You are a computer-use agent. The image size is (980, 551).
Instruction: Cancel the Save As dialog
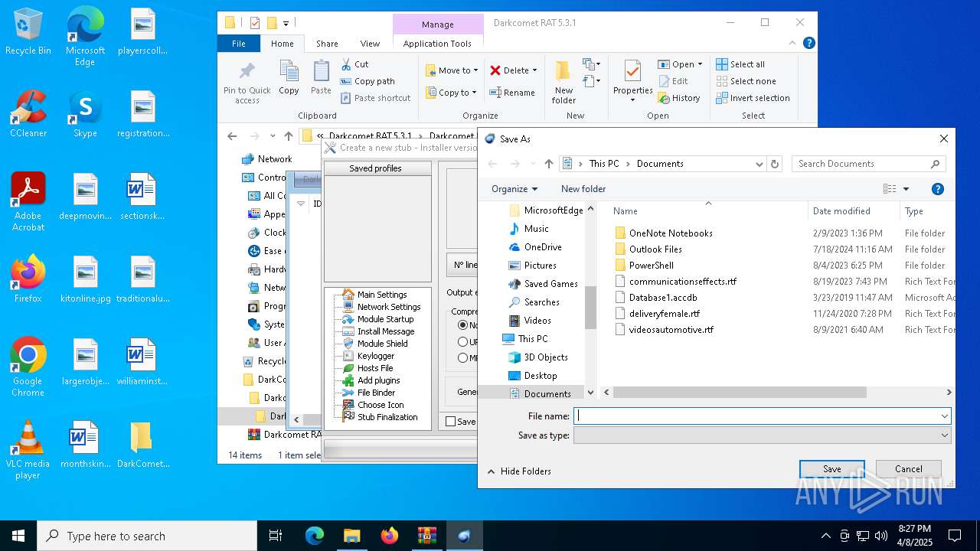pos(909,469)
